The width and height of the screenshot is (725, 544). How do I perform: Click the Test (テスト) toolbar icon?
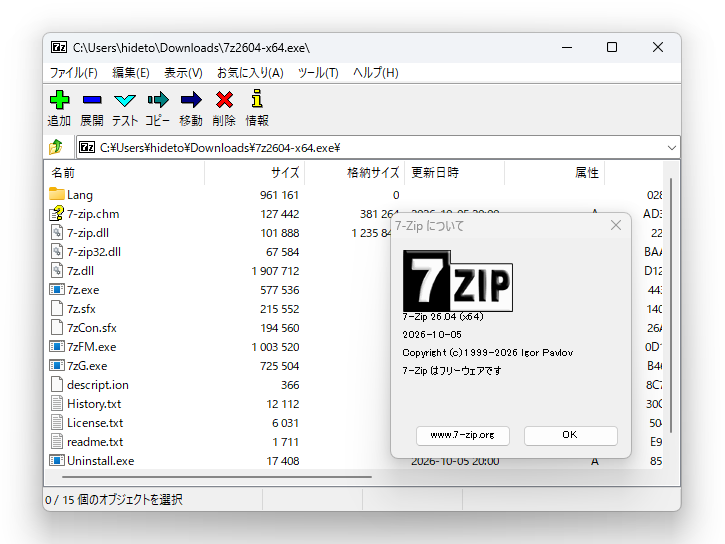coord(125,100)
